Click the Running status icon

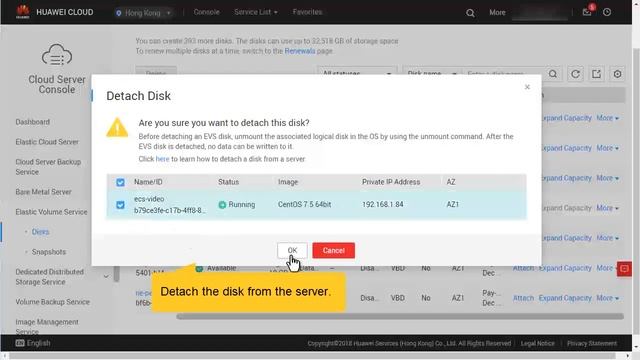222,204
